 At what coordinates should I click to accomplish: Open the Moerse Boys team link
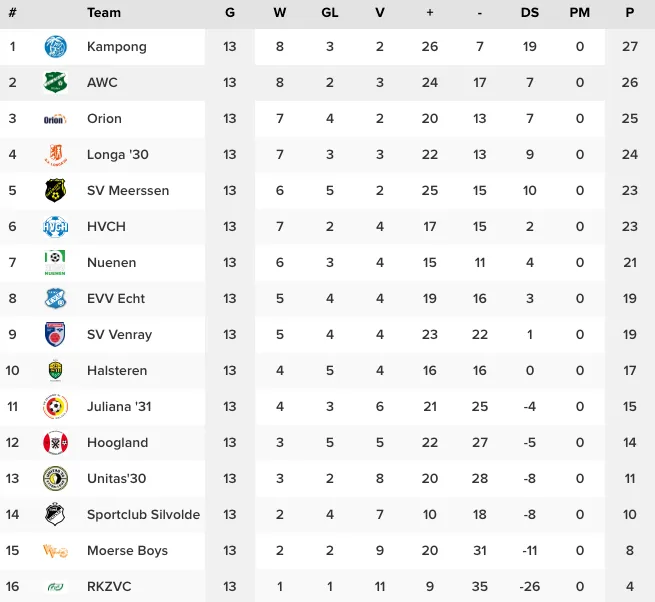[127, 551]
